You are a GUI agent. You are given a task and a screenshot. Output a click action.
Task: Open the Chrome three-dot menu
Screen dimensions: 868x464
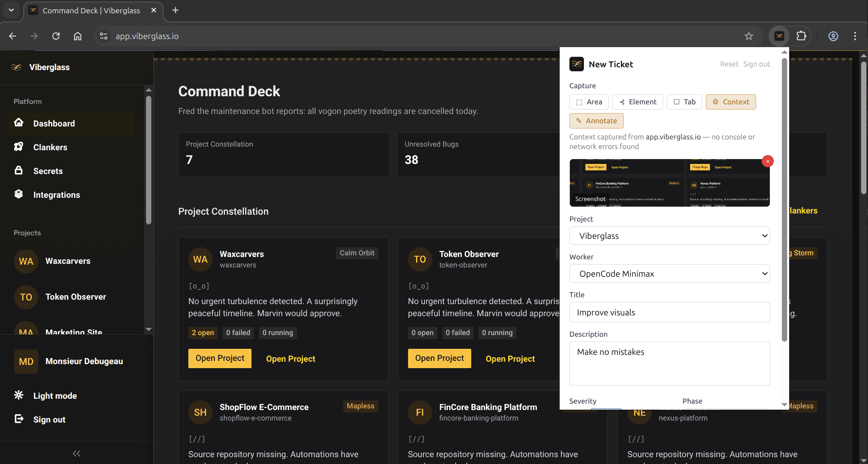[855, 36]
